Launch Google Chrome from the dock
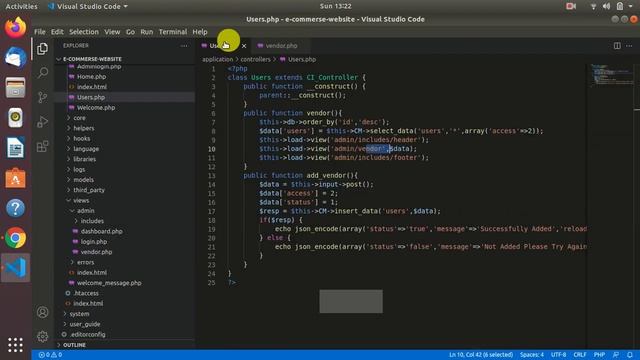The height and width of the screenshot is (360, 640). [16, 238]
